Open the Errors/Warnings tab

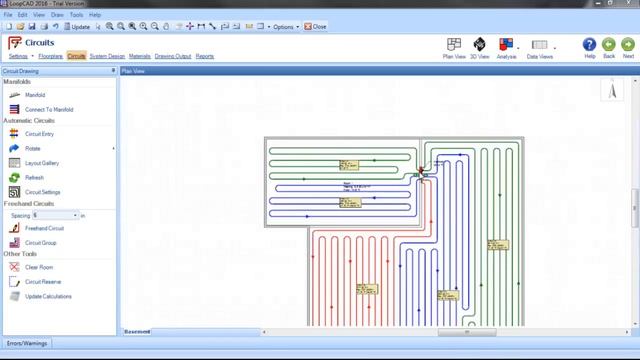27,343
